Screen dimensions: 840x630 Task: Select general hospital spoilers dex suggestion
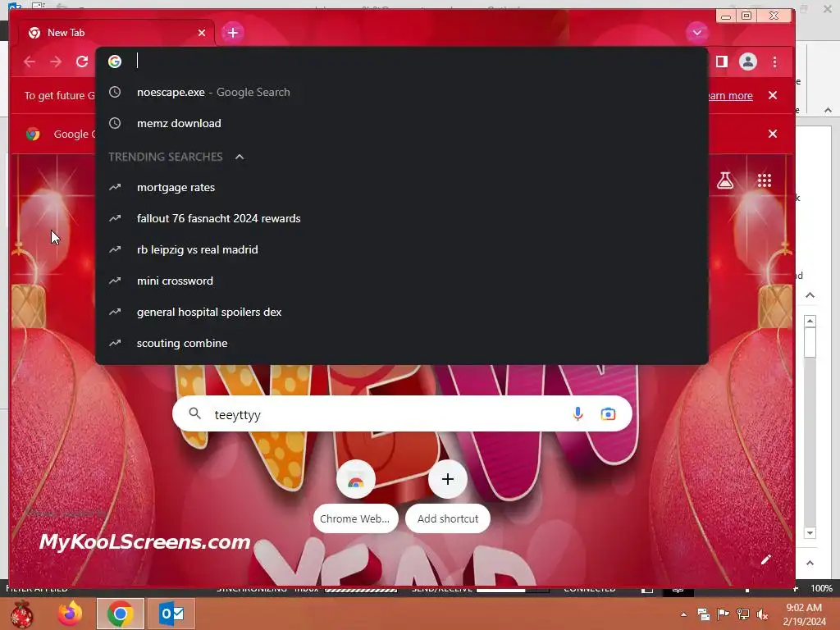[402, 312]
